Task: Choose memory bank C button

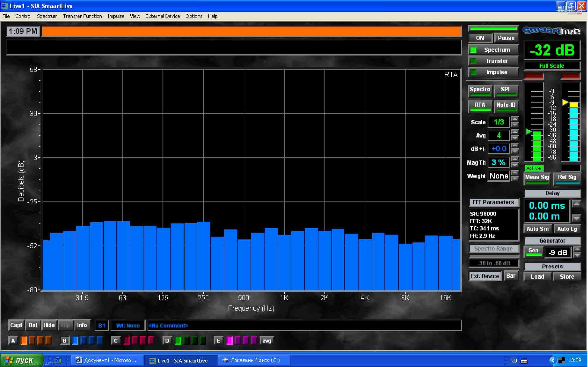Action: (x=115, y=340)
